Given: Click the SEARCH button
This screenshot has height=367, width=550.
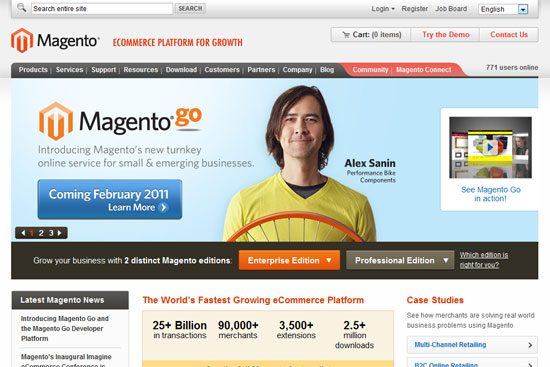Looking at the screenshot, I should (190, 8).
